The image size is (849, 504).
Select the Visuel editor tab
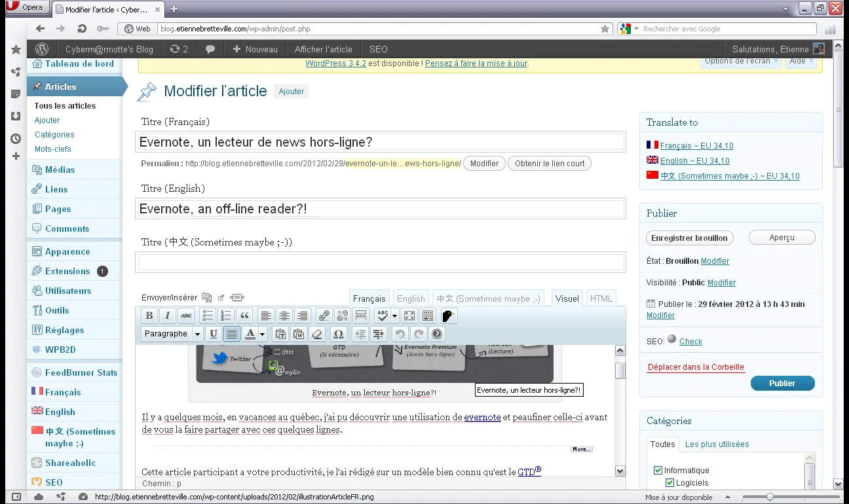(x=567, y=298)
